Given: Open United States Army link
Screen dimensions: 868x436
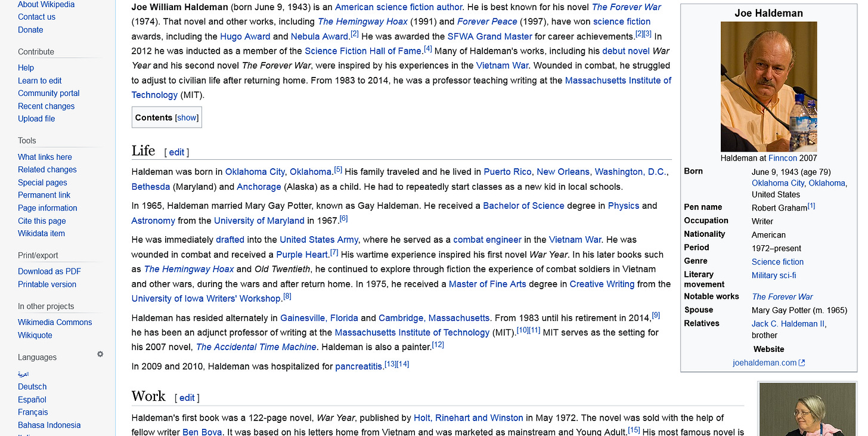Looking at the screenshot, I should point(319,240).
